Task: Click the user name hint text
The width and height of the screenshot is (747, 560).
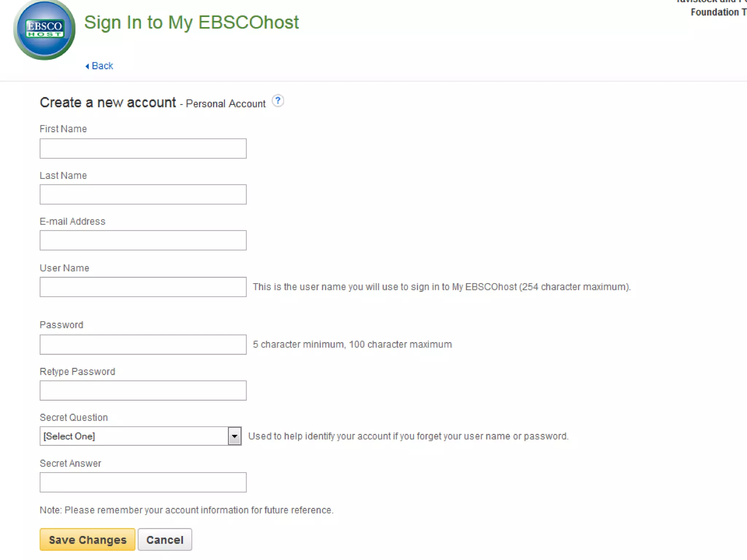Action: pyautogui.click(x=441, y=287)
